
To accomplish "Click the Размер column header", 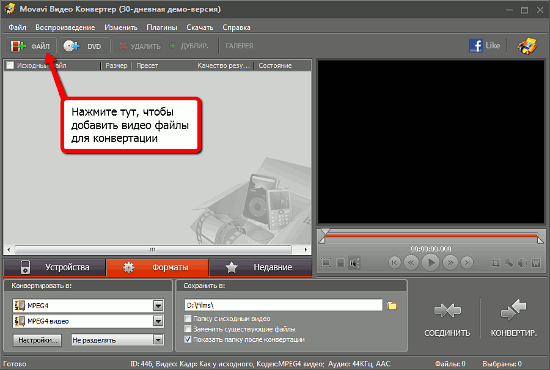I will click(x=116, y=66).
